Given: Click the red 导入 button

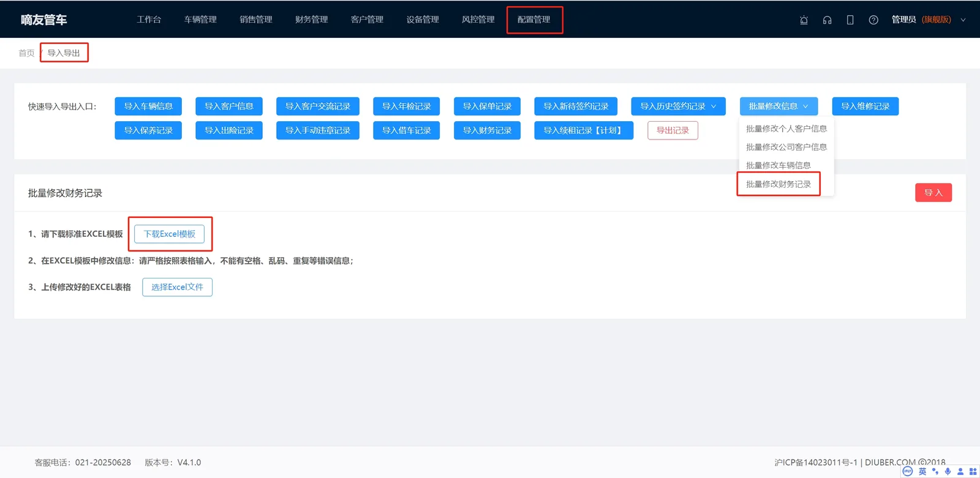Looking at the screenshot, I should click(x=933, y=193).
